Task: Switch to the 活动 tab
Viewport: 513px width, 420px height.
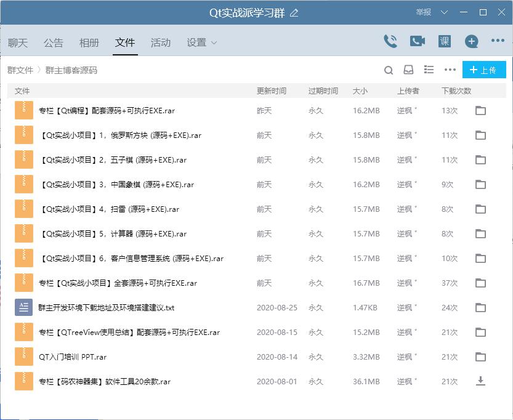Action: pyautogui.click(x=161, y=42)
